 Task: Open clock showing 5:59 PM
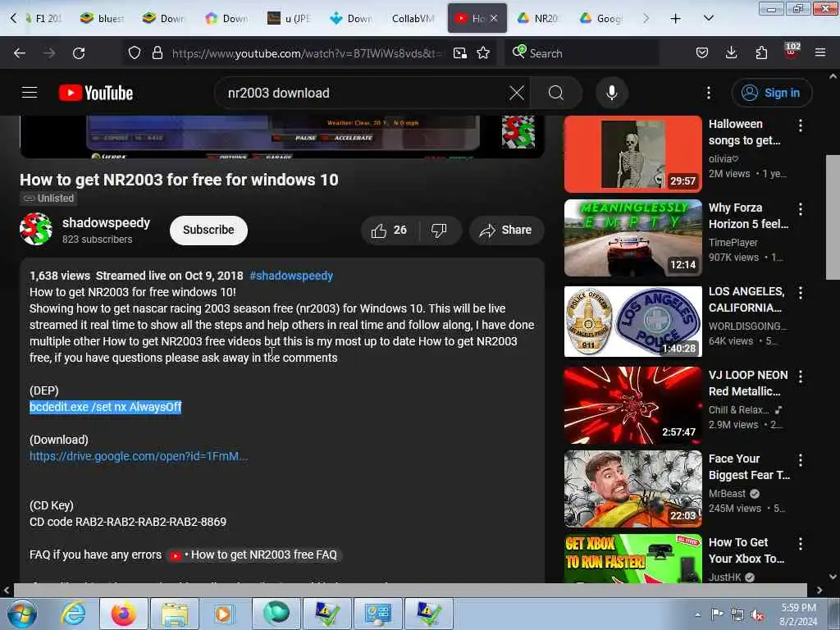pyautogui.click(x=798, y=614)
